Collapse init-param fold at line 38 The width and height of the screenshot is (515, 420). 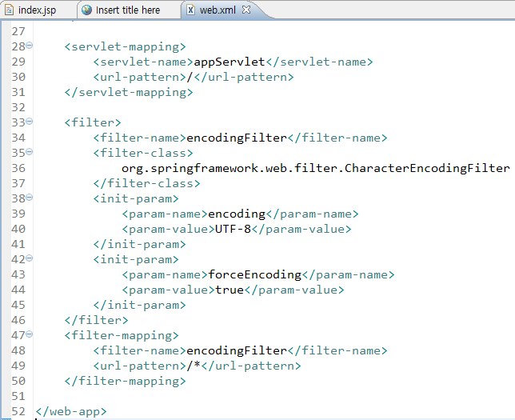tap(30, 198)
